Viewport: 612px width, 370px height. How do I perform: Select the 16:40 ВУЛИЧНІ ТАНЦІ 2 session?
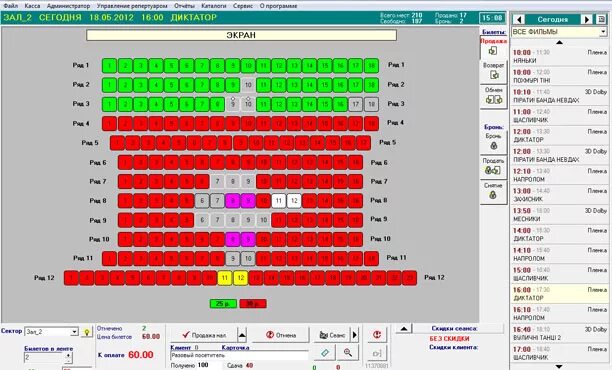point(560,333)
